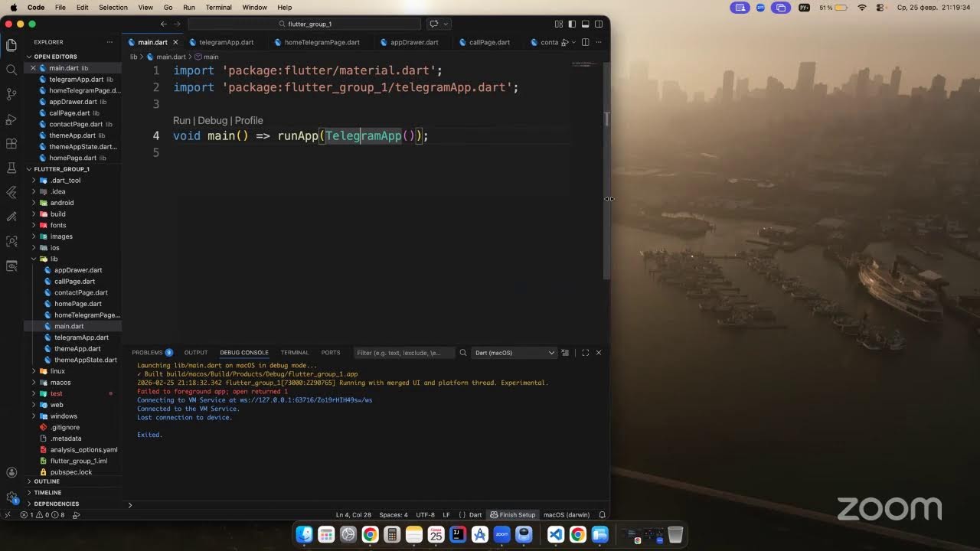This screenshot has height=551, width=980.
Task: Open the Dart (macOS) debug session dropdown
Action: pos(514,353)
